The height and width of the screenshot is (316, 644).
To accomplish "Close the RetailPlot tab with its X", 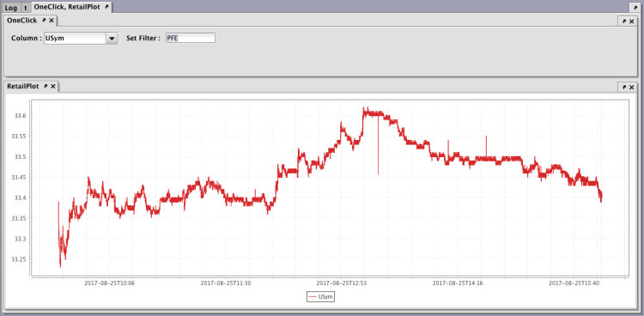I will (53, 86).
